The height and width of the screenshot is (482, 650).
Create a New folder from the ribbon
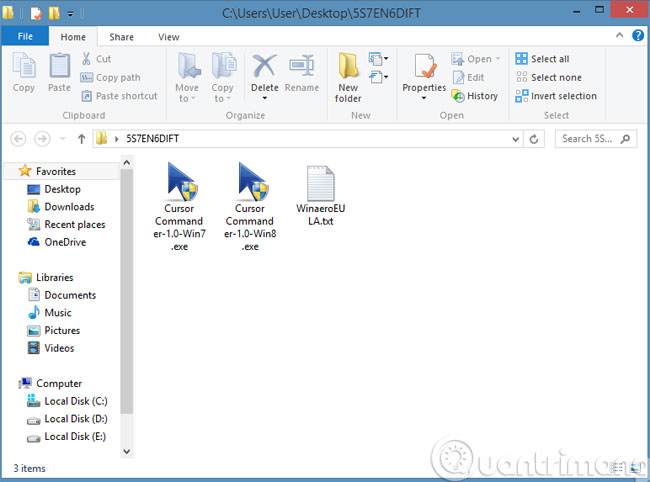pos(348,76)
